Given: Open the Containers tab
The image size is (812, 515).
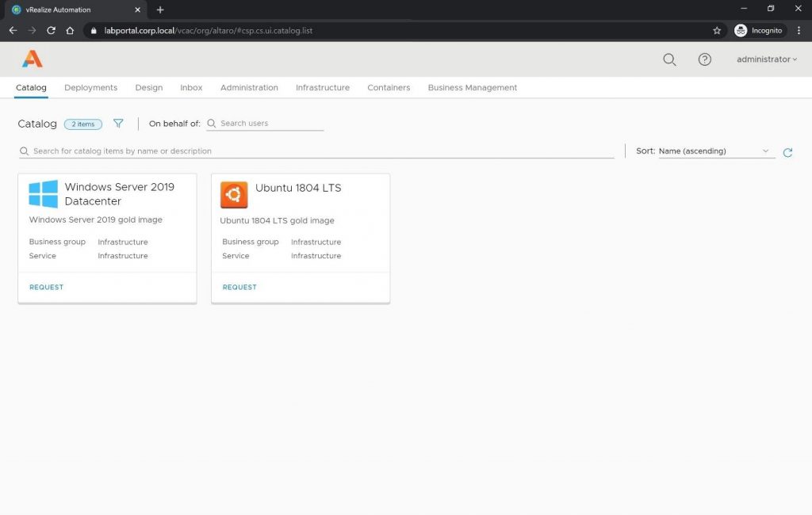Looking at the screenshot, I should click(x=389, y=87).
